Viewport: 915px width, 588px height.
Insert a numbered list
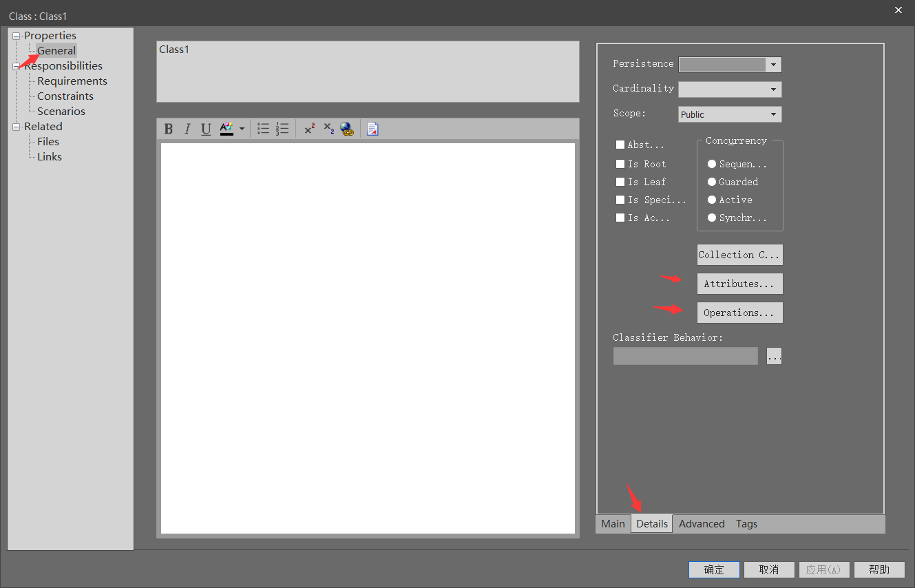[x=282, y=129]
